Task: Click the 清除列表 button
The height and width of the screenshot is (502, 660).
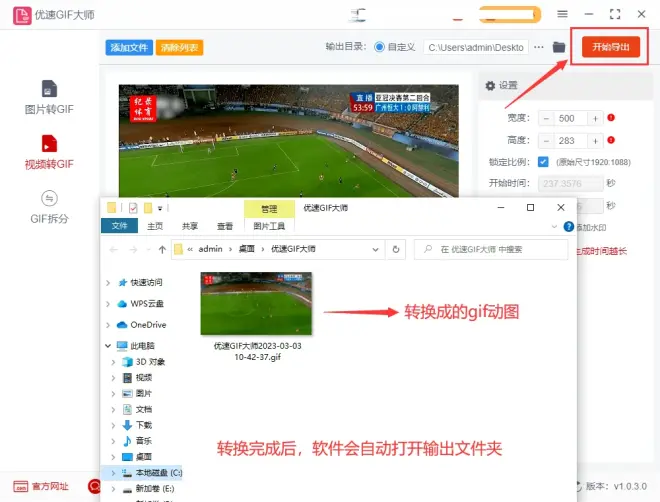Action: pyautogui.click(x=179, y=48)
